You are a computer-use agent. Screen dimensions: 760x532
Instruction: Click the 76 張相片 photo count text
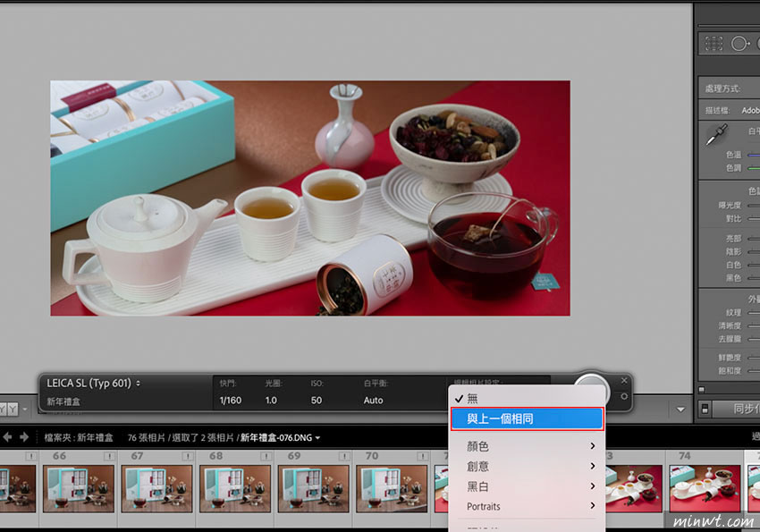point(146,437)
